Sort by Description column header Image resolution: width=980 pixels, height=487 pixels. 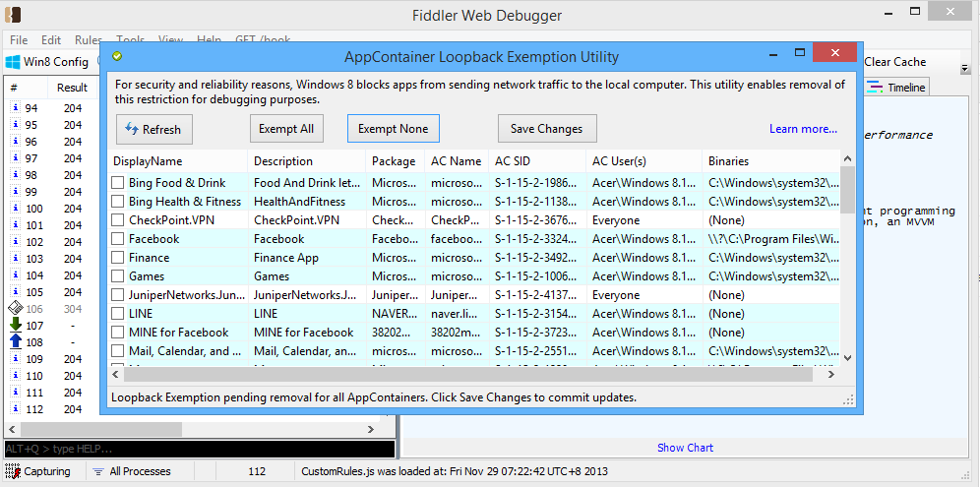(x=307, y=161)
